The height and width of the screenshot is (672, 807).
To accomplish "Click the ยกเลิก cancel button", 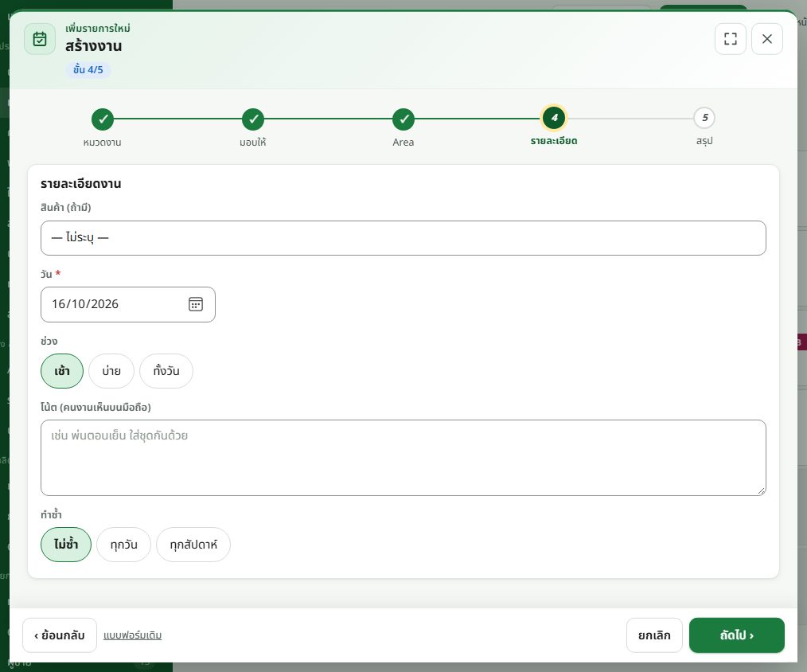I will pyautogui.click(x=655, y=635).
